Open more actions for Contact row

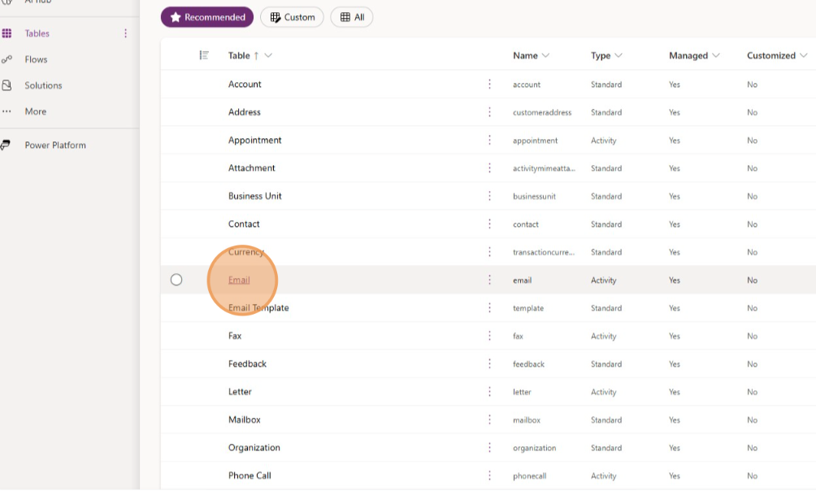[489, 224]
